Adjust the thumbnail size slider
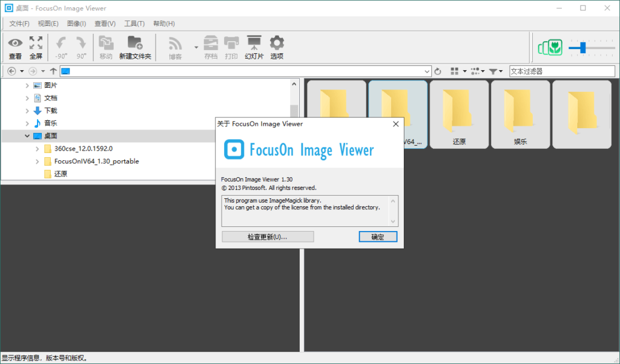This screenshot has width=620, height=364. pyautogui.click(x=583, y=48)
